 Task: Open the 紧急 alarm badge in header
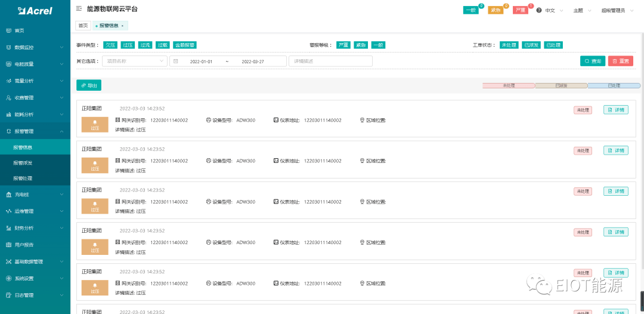pyautogui.click(x=496, y=11)
